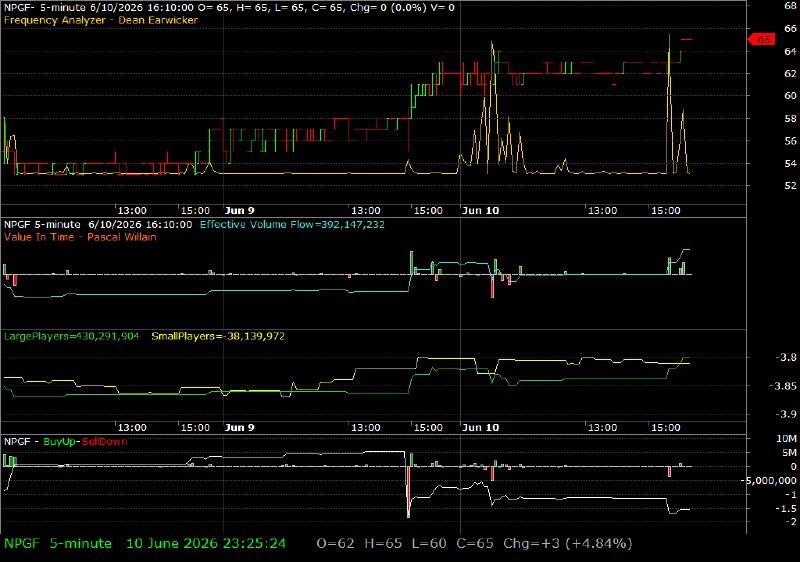
Task: Click the -5,000,000 axis label
Action: click(769, 481)
